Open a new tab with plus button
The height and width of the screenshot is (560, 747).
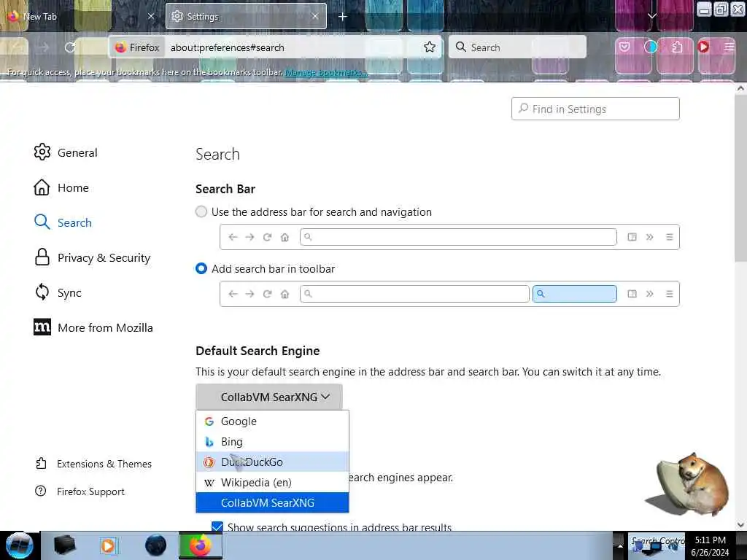[x=343, y=17]
